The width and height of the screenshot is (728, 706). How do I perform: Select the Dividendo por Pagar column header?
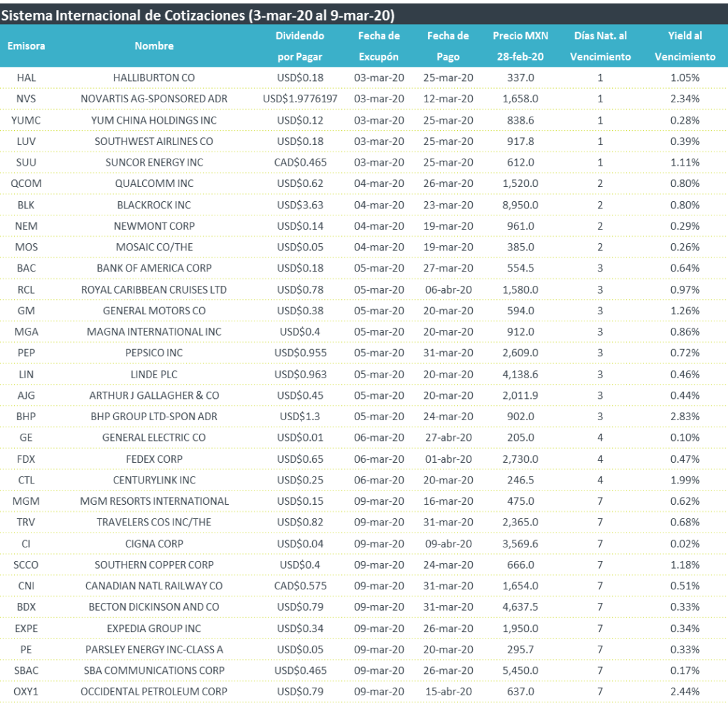click(x=300, y=46)
